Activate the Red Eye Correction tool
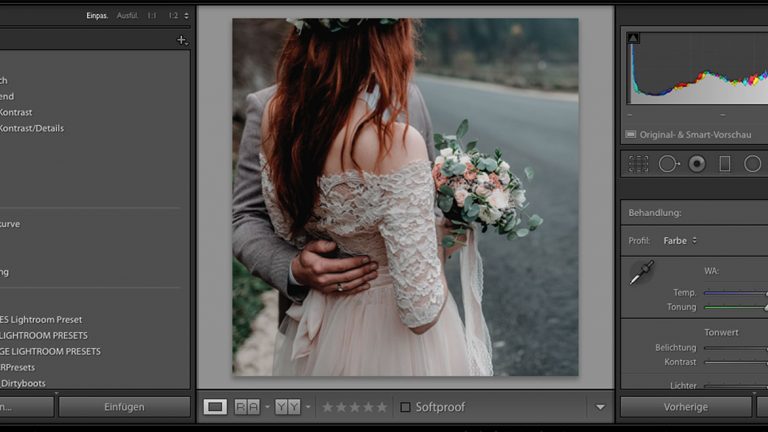768x432 pixels. click(x=697, y=164)
